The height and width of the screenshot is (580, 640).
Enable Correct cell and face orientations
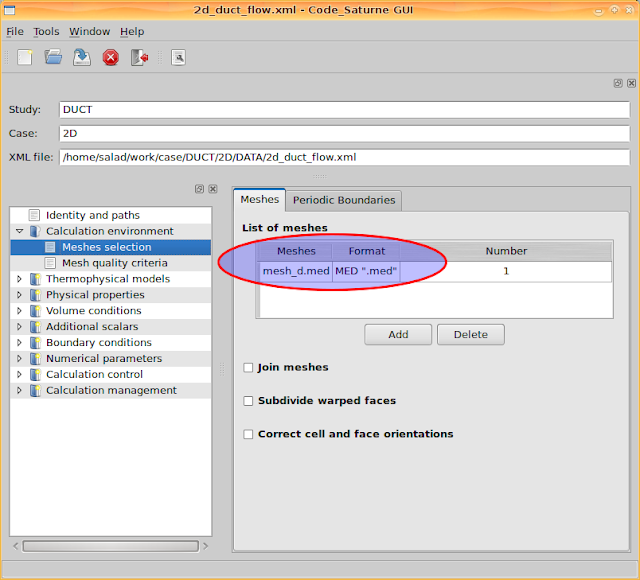(248, 434)
